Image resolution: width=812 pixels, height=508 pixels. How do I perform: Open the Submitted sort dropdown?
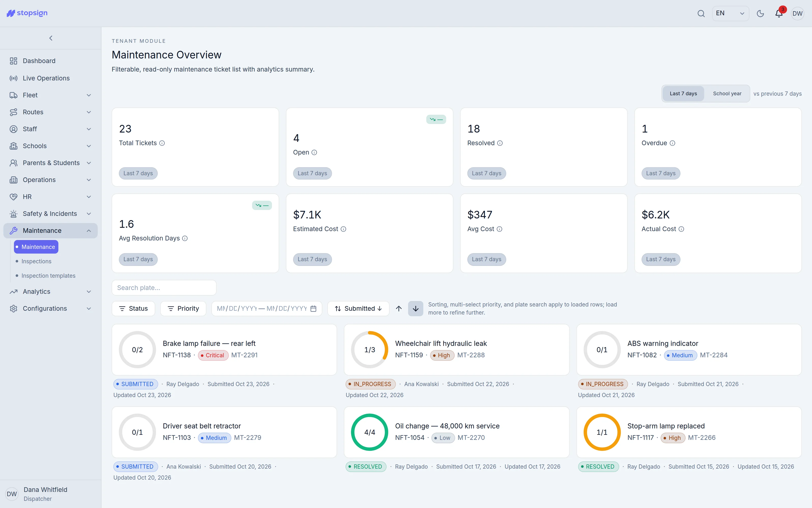[x=358, y=308]
